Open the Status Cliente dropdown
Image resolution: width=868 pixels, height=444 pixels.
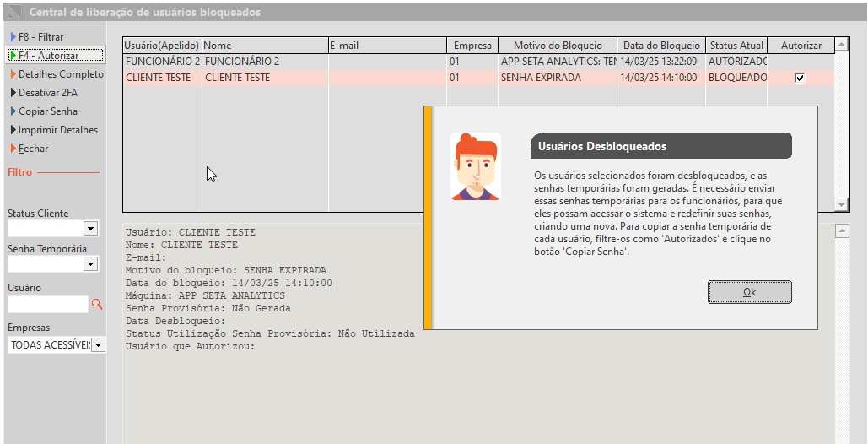coord(91,229)
